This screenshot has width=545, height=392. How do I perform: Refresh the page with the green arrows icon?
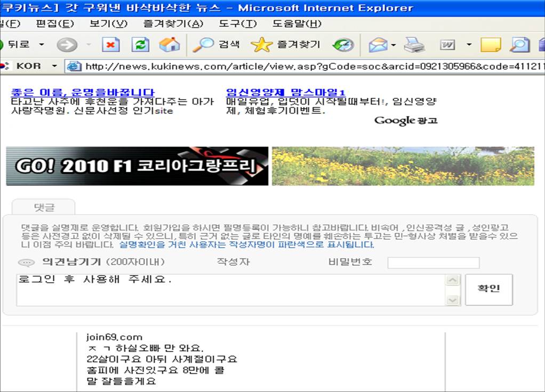(x=140, y=45)
